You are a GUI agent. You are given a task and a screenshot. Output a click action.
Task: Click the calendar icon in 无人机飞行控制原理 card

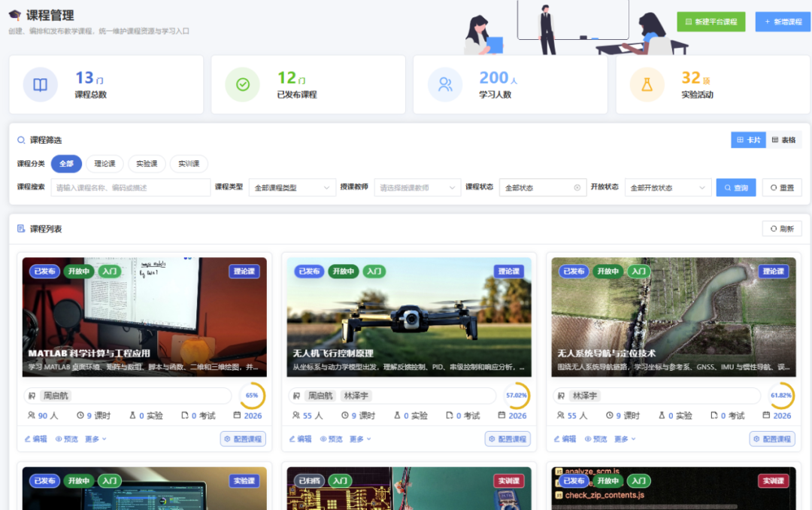(x=501, y=415)
